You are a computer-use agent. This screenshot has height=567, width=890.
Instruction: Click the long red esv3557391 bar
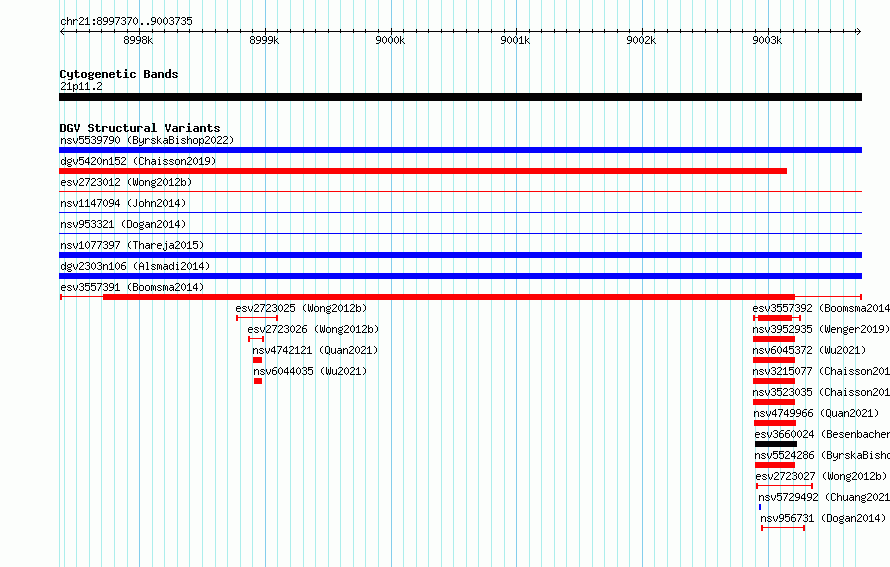[461, 297]
